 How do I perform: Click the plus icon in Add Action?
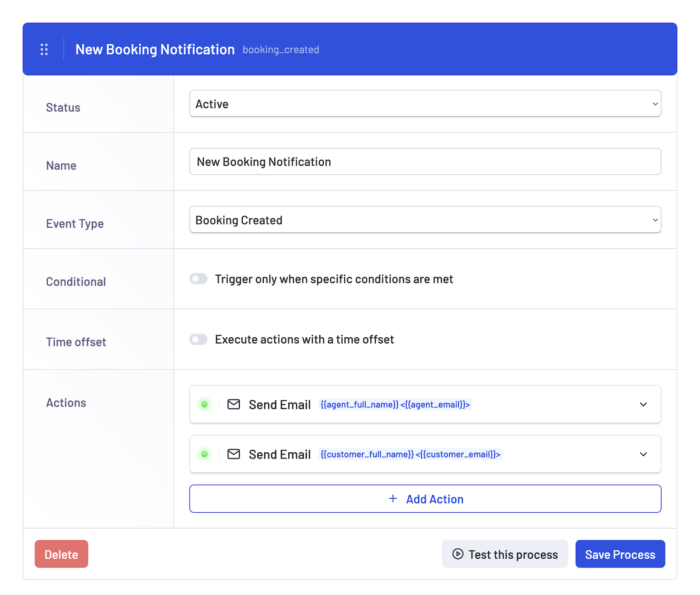(392, 499)
